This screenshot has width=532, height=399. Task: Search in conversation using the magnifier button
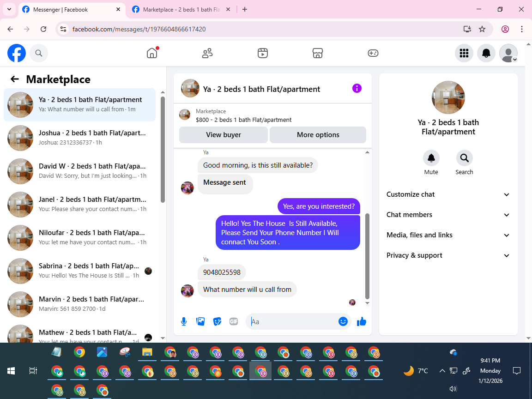[464, 158]
